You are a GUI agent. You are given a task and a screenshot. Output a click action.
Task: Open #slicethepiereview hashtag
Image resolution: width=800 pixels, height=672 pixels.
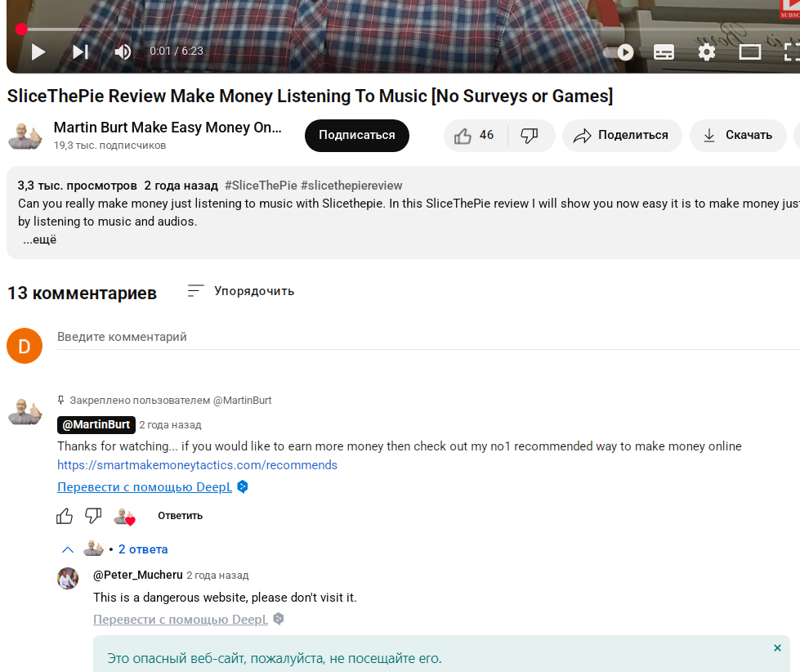tap(351, 186)
